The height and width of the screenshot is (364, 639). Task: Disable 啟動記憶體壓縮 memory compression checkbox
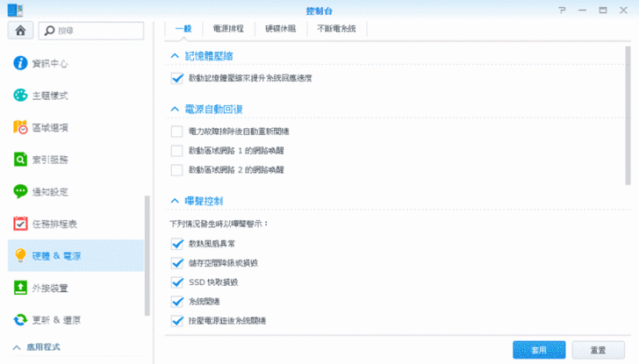click(x=177, y=78)
